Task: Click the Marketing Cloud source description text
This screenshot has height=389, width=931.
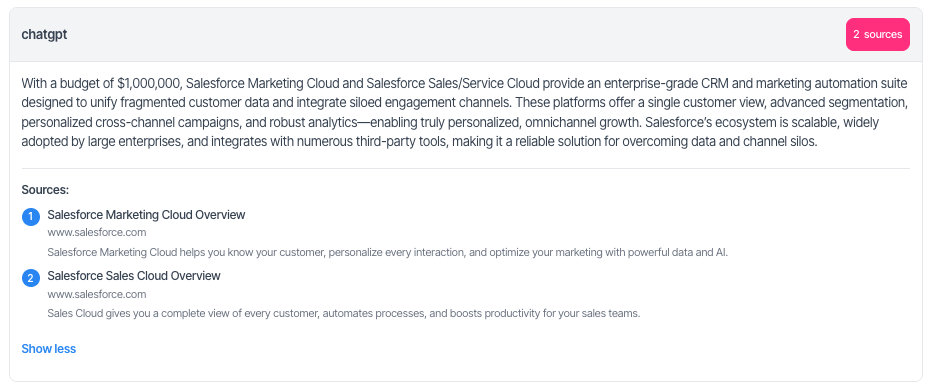Action: 387,252
